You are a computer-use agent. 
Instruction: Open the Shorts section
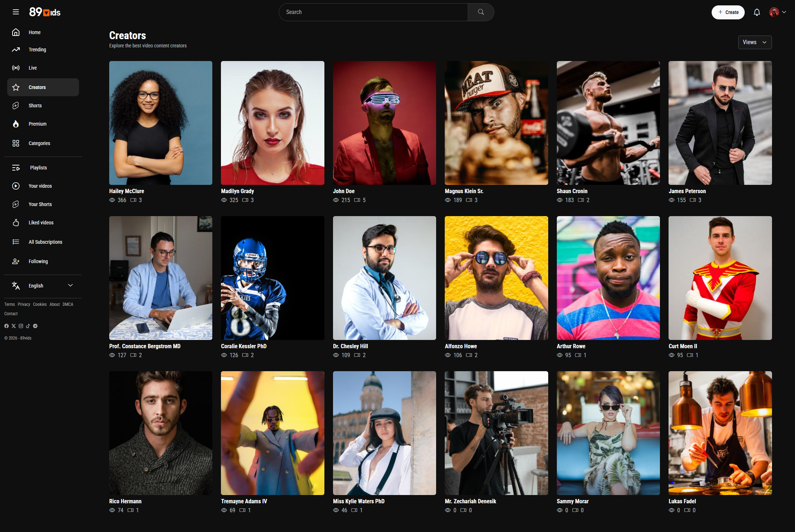(x=35, y=106)
